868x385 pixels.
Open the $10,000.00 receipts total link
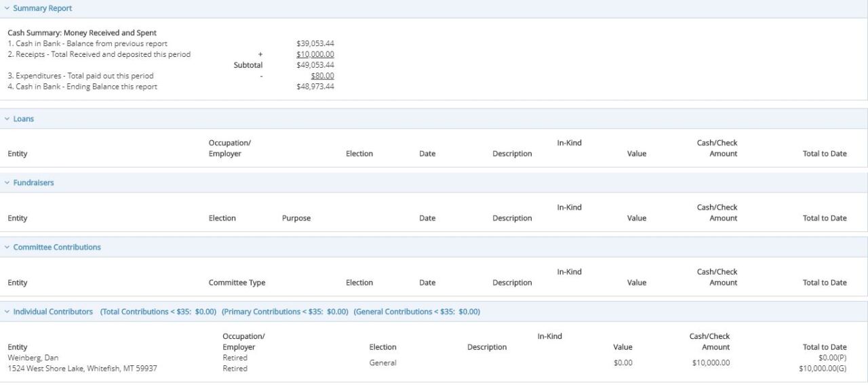point(315,54)
